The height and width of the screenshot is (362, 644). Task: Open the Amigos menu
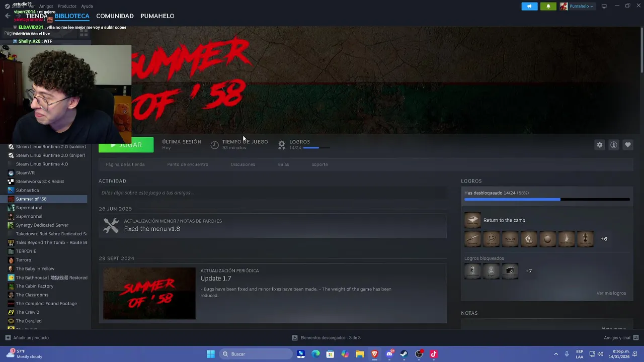coord(46,7)
